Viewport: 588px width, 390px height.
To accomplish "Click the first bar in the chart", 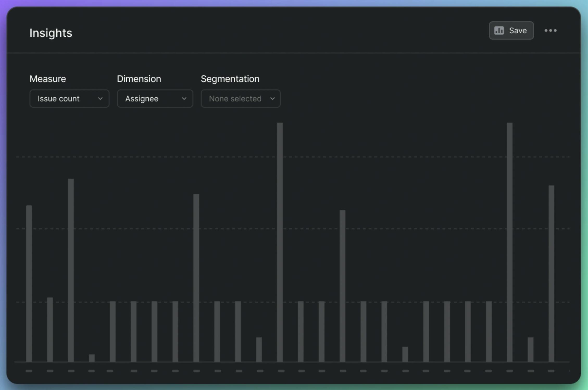I will [29, 283].
